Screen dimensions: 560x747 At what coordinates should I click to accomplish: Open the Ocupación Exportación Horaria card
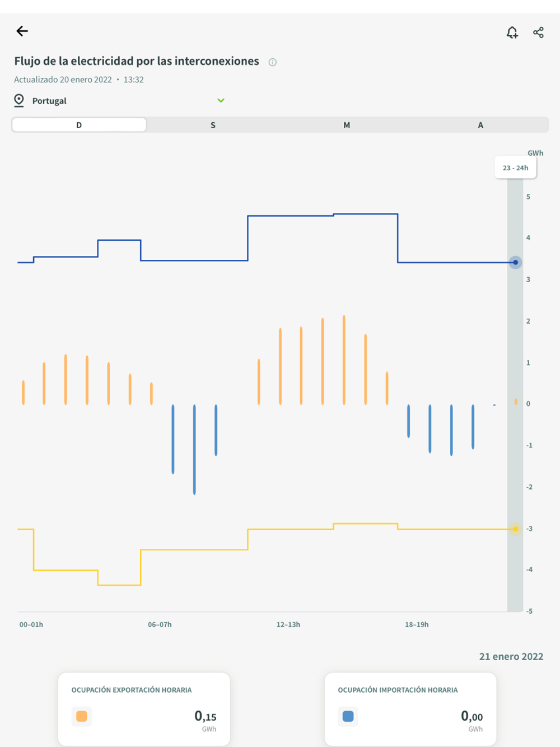click(x=144, y=709)
